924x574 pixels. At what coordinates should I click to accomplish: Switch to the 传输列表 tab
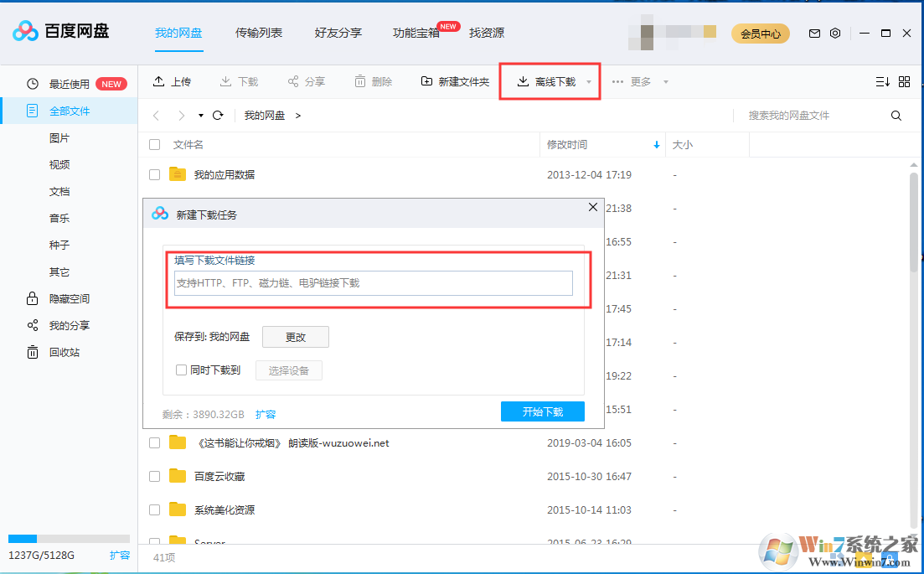pyautogui.click(x=259, y=33)
